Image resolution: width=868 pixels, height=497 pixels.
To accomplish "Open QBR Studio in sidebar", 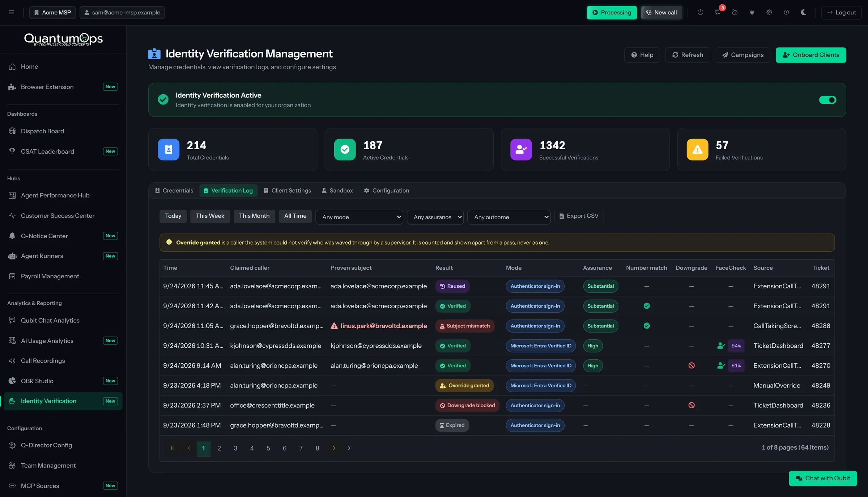I will tap(63, 381).
